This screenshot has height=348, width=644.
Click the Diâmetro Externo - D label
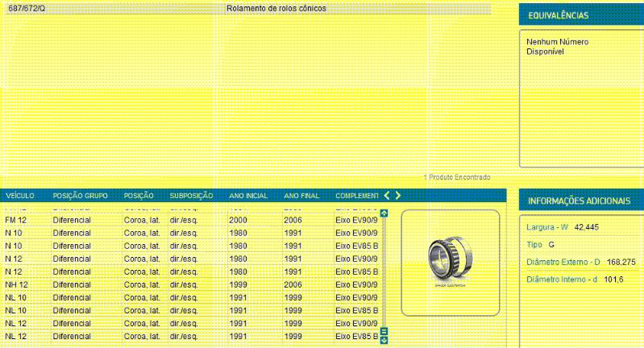563,262
